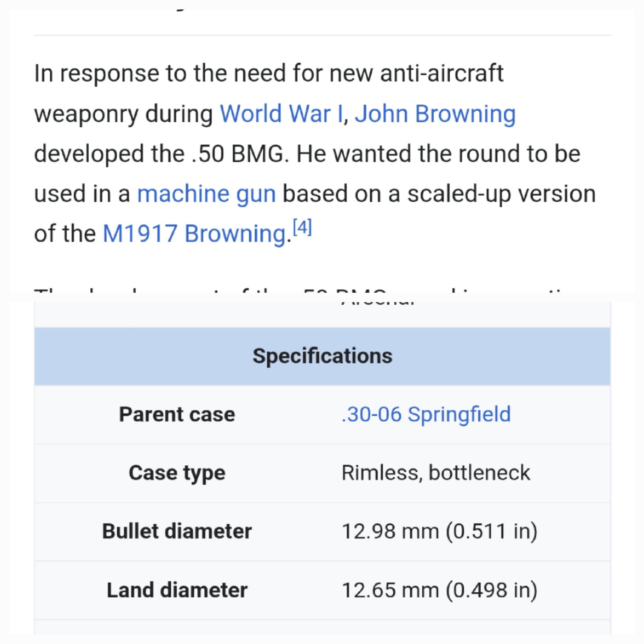
Task: Click the phrase "scaled-up version" in text
Action: [x=501, y=194]
